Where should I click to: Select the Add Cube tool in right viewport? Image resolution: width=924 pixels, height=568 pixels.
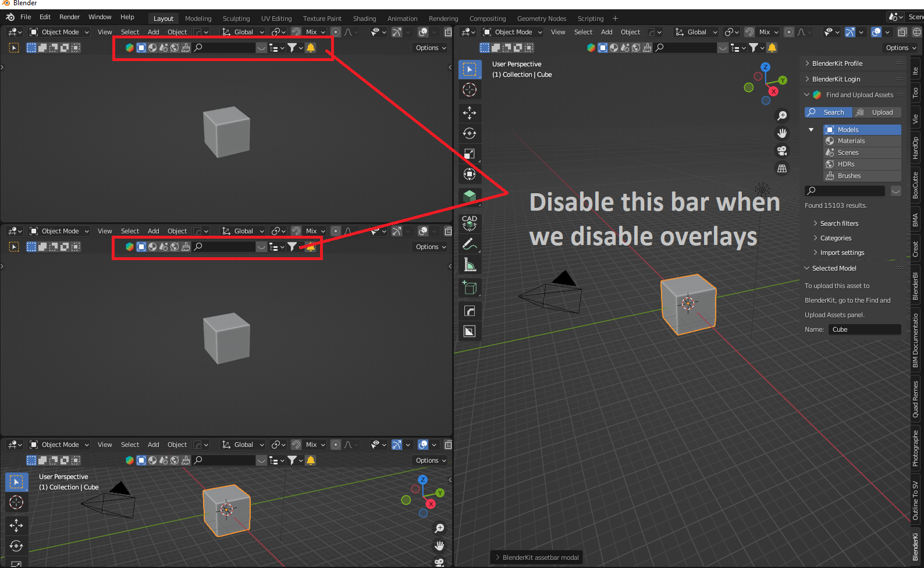(470, 287)
